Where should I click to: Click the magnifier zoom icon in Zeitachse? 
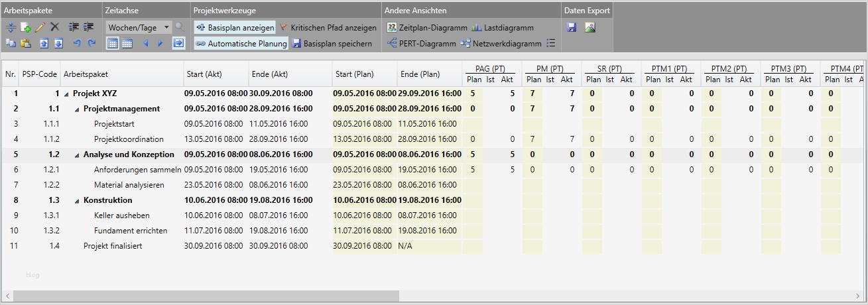click(180, 27)
